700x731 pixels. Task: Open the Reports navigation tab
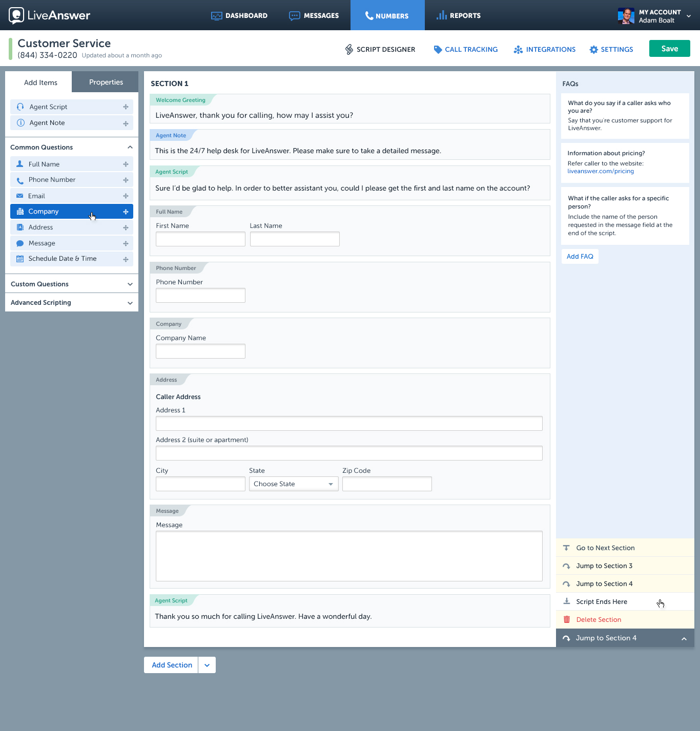pos(458,15)
